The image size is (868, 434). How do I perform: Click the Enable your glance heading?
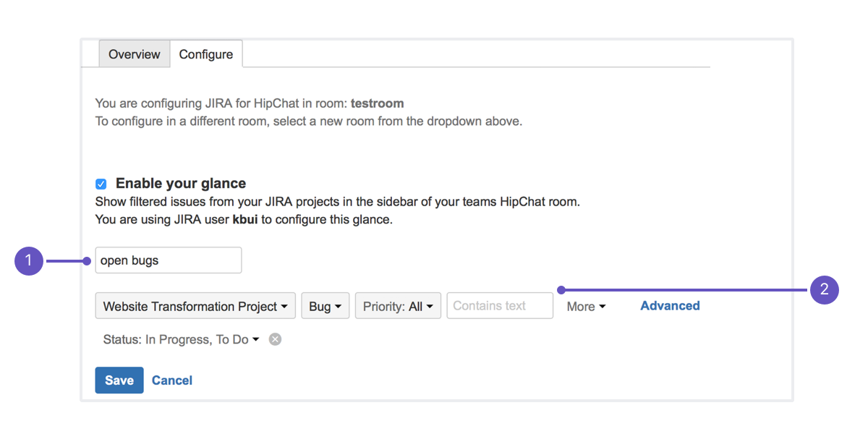coord(181,184)
